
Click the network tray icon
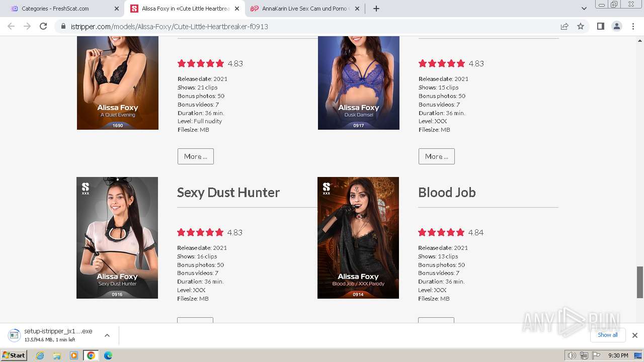(x=584, y=355)
